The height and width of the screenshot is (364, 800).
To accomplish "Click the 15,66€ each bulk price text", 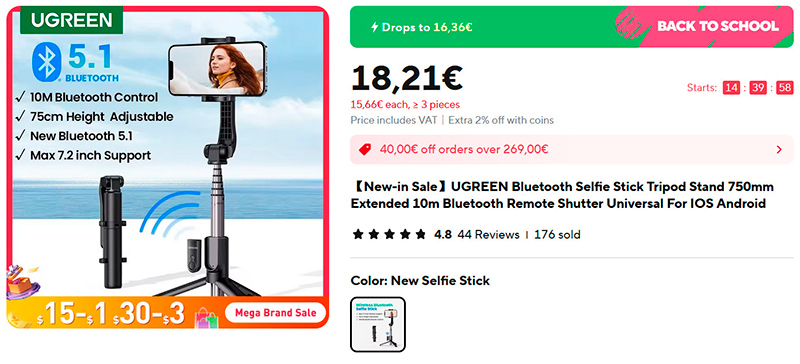I will [405, 105].
